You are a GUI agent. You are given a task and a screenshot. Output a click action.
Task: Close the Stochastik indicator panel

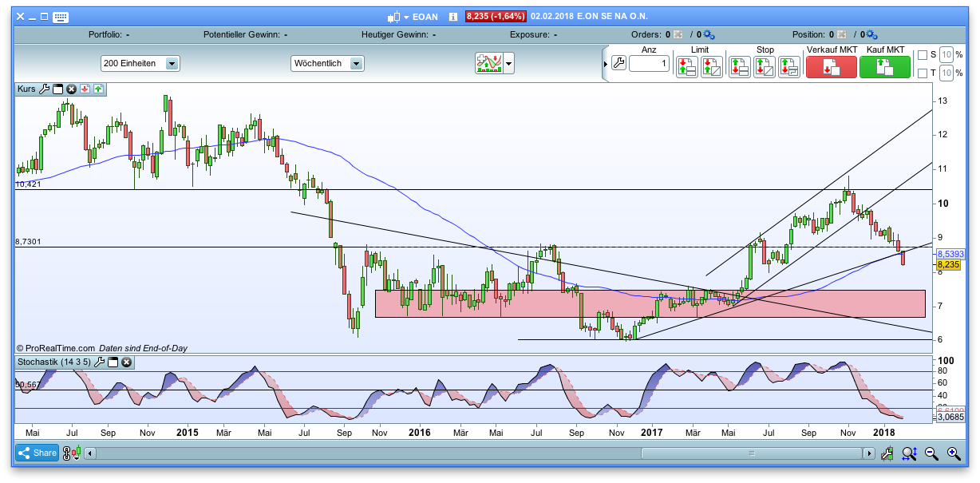point(126,362)
